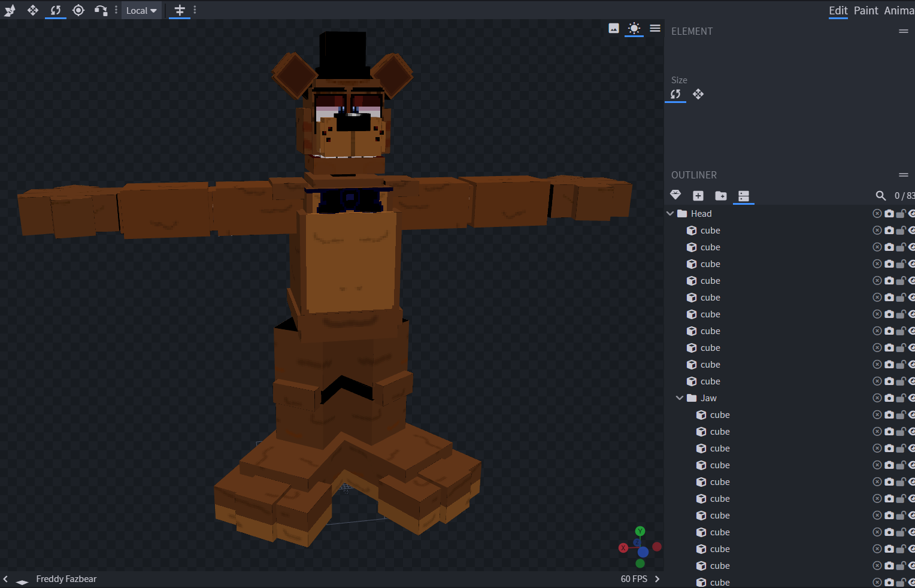Toggle the circled-x icon on the Head row
915x588 pixels.
[x=877, y=214]
